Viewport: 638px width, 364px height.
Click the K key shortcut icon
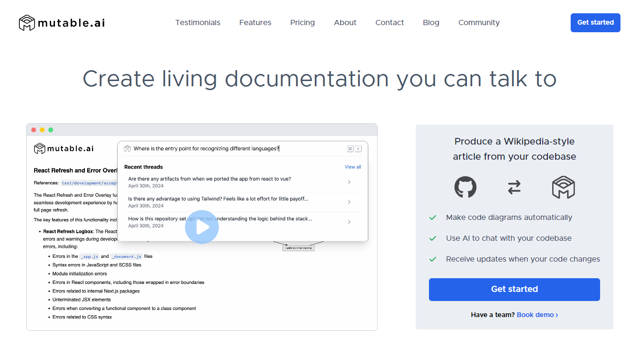tap(358, 149)
